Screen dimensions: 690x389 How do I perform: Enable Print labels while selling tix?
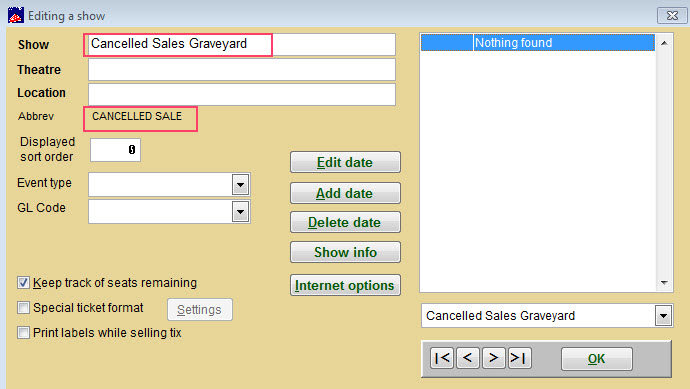[x=23, y=332]
